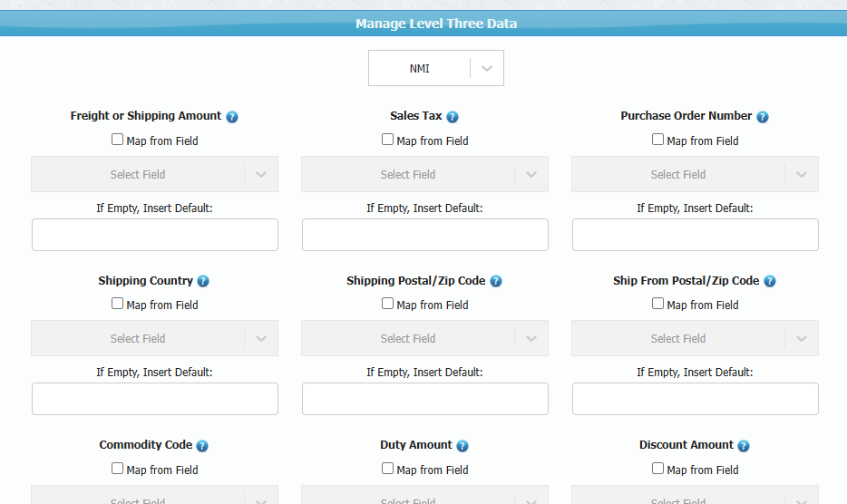Viewport: 847px width, 504px height.
Task: Click the Commodity Code help icon
Action: tap(201, 446)
